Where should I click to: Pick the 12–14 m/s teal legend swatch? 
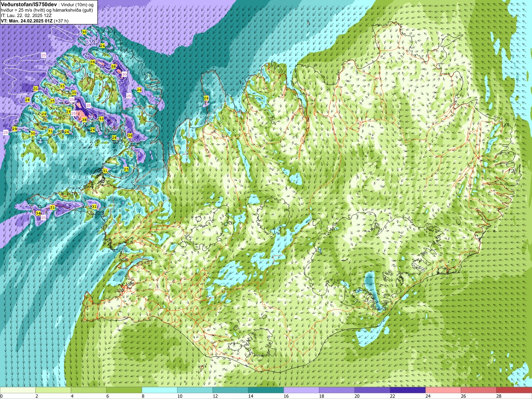coord(230,390)
